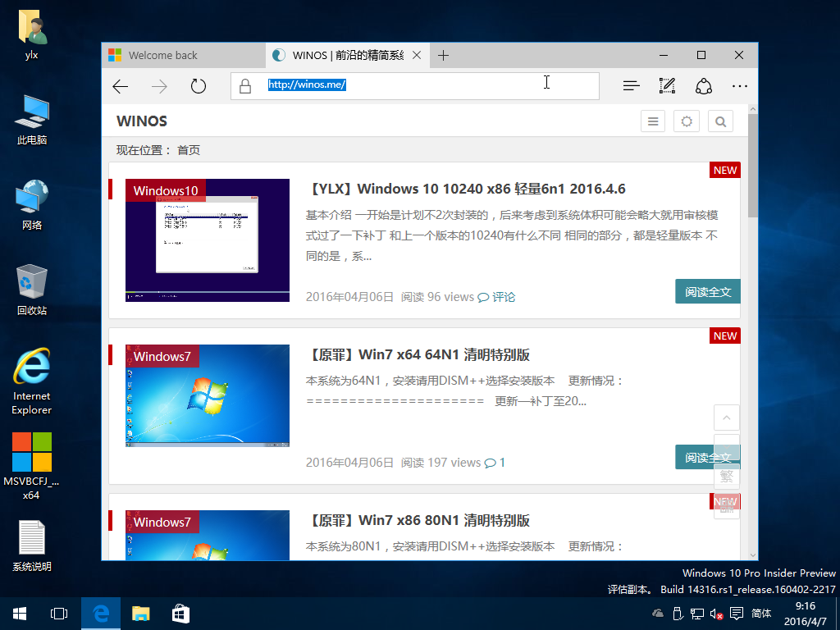Screen dimensions: 840x630
Task: Click the browser Refresh icon
Action: tap(198, 86)
